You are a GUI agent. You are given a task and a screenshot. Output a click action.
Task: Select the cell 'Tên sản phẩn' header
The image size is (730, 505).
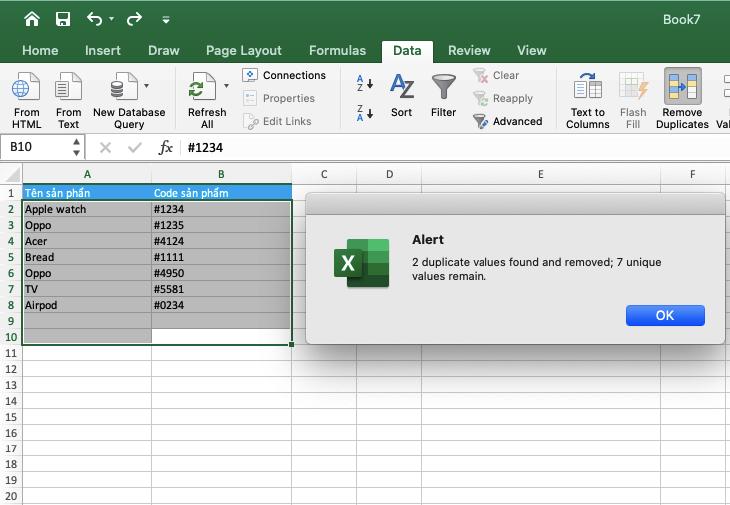click(87, 193)
